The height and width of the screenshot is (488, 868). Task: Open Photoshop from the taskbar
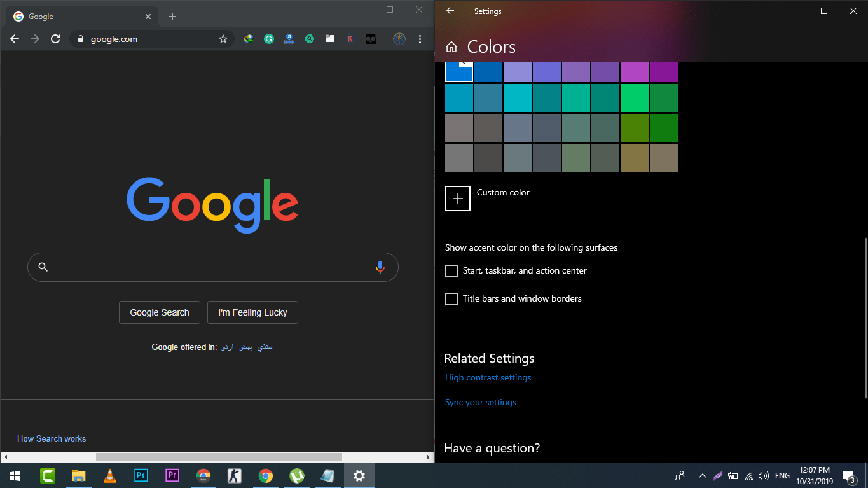tap(141, 475)
